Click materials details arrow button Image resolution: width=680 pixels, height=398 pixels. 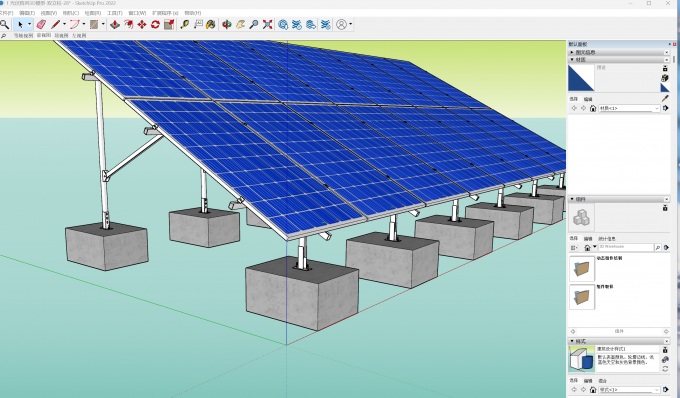point(666,108)
